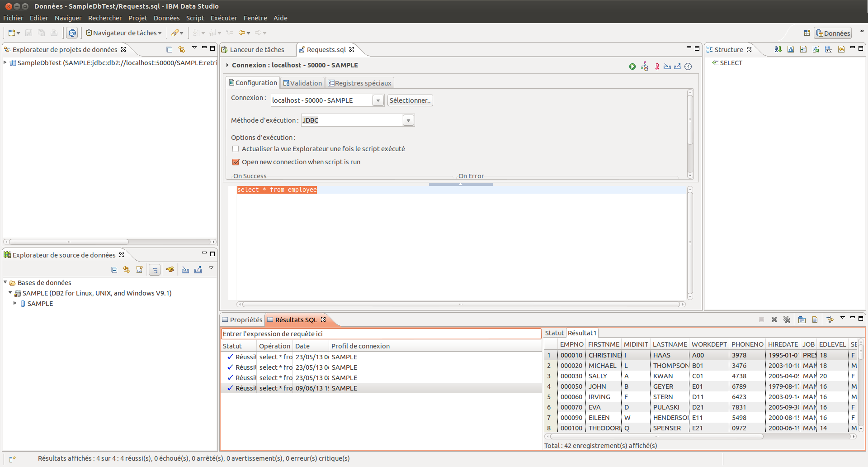Open Méthode d'exécution JDBC dropdown
Screen dimensions: 868x467
coord(408,120)
